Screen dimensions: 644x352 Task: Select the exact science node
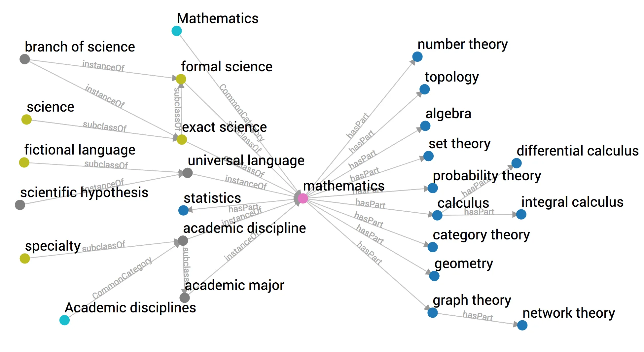coord(182,140)
